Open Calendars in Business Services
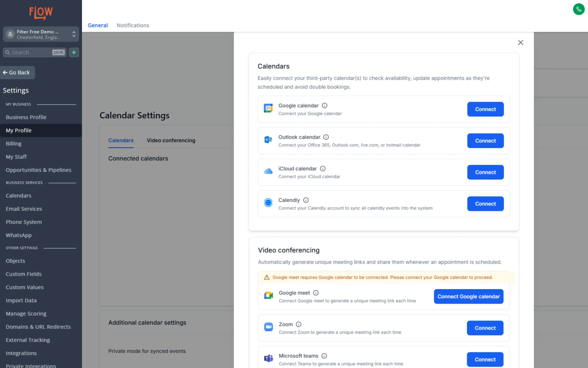Screen dimensions: 588x368 tap(41, 196)
